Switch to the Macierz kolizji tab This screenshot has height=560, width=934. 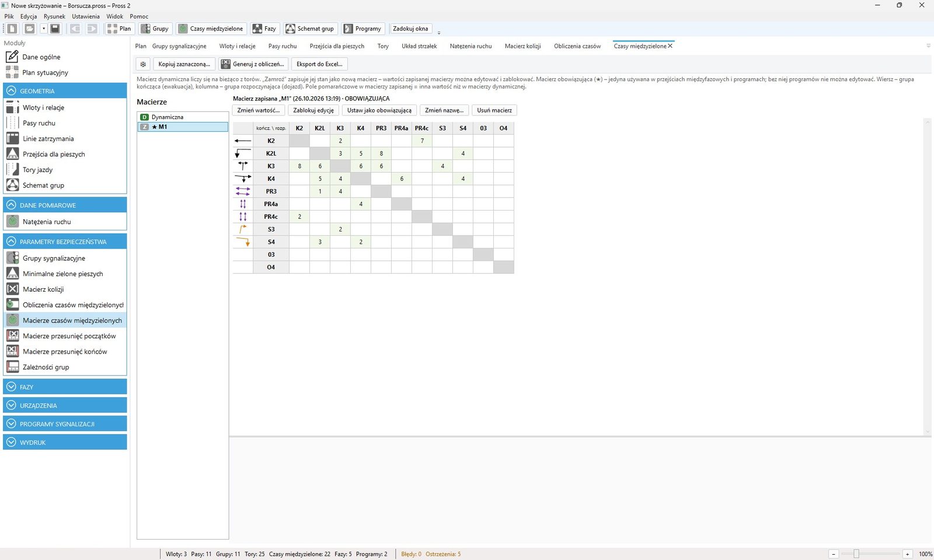(522, 46)
